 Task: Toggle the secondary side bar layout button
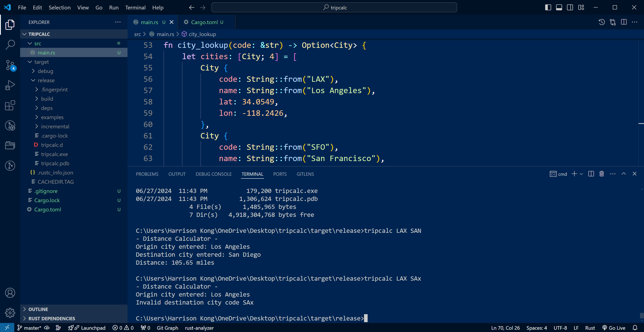570,8
